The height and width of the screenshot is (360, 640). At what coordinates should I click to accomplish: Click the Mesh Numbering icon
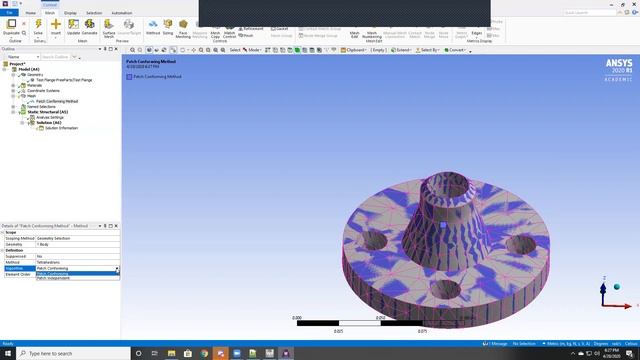pyautogui.click(x=371, y=34)
